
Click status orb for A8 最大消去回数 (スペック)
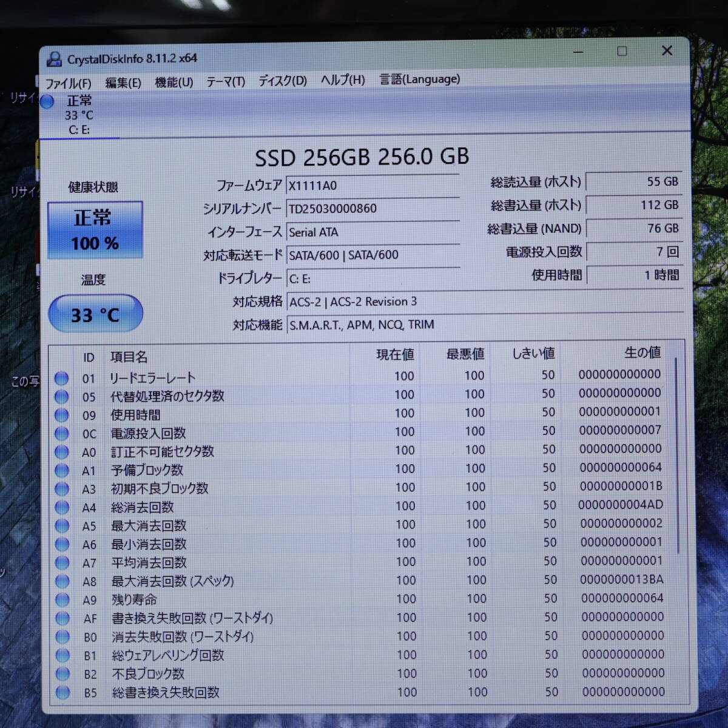pyautogui.click(x=62, y=581)
